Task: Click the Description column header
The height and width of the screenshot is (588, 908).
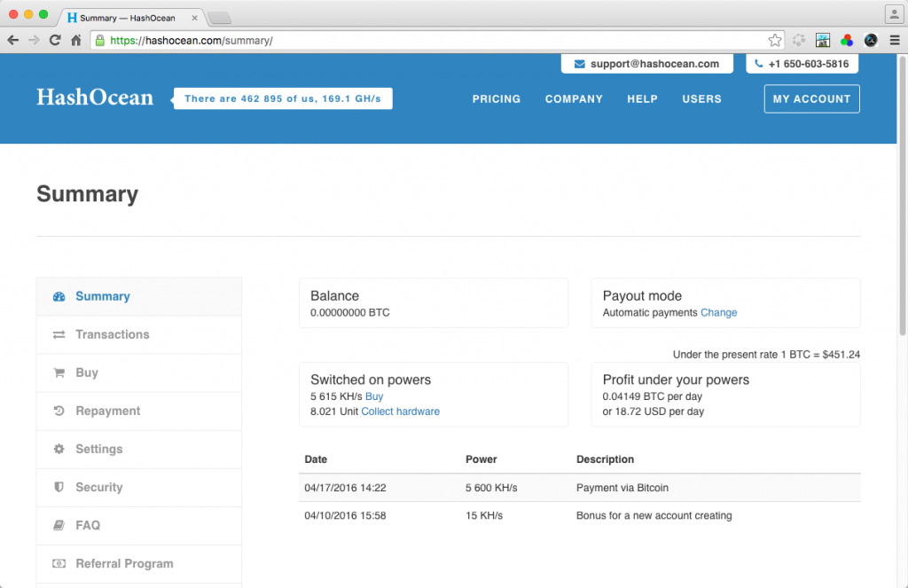Action: [x=605, y=459]
